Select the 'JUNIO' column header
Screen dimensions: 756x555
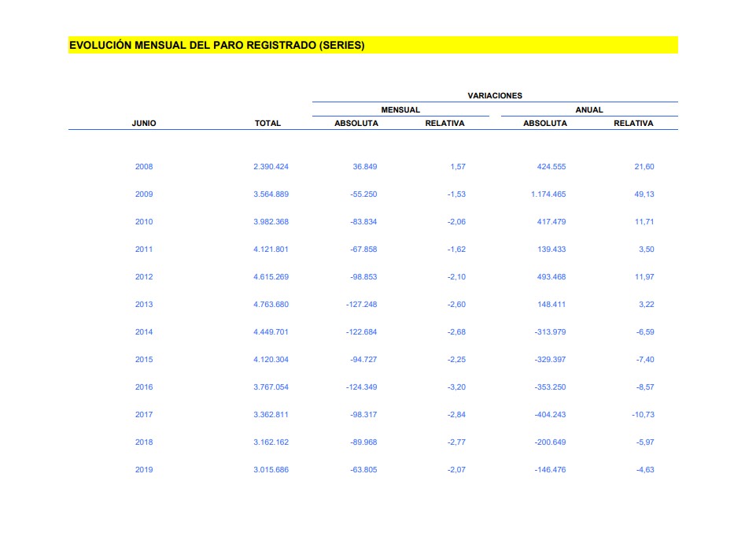[x=144, y=124]
